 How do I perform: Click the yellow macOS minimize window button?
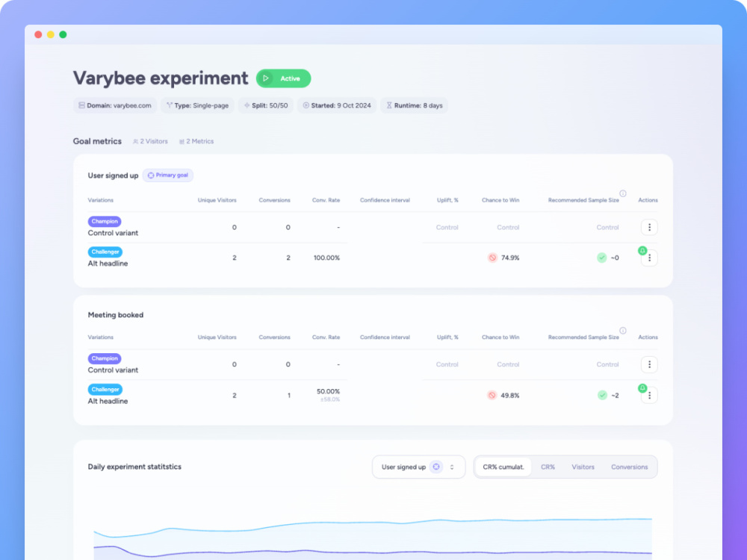coord(51,35)
